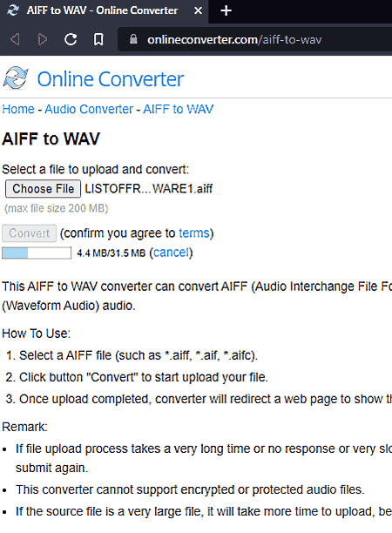This screenshot has width=392, height=533.
Task: Click the AIFF to WAV breadcrumb link
Action: pos(179,109)
